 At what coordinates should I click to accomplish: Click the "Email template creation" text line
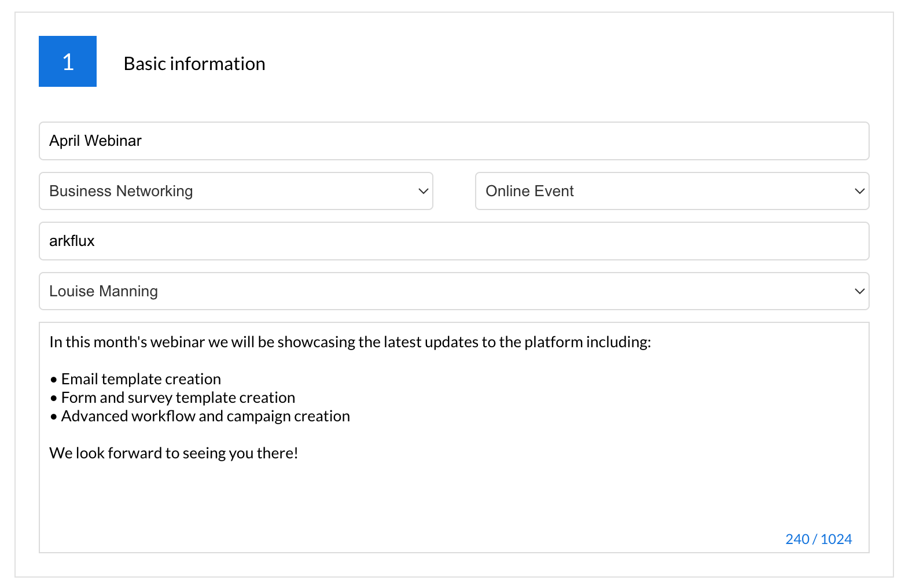(x=141, y=379)
